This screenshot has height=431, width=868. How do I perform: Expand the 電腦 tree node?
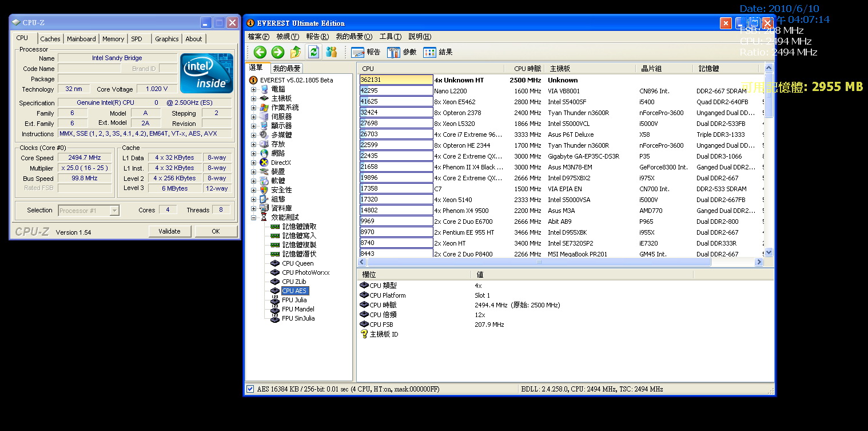point(253,89)
